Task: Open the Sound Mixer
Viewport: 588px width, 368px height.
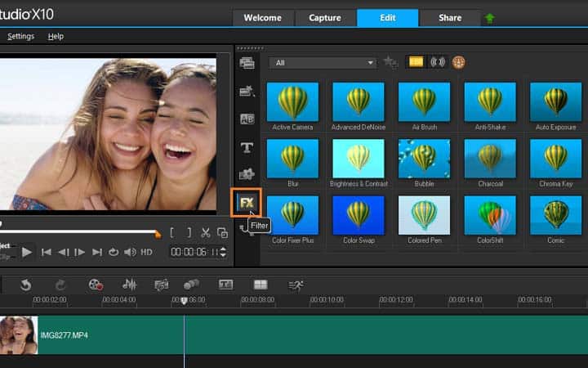Action: [129, 285]
